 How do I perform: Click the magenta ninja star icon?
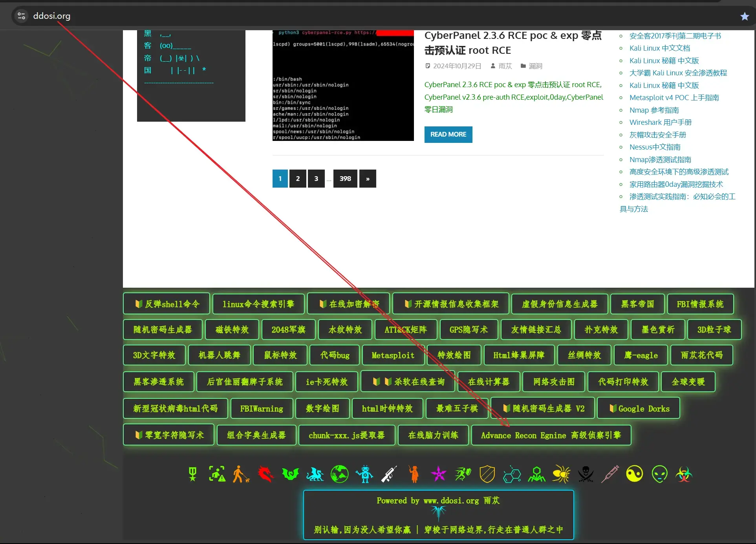tap(438, 474)
